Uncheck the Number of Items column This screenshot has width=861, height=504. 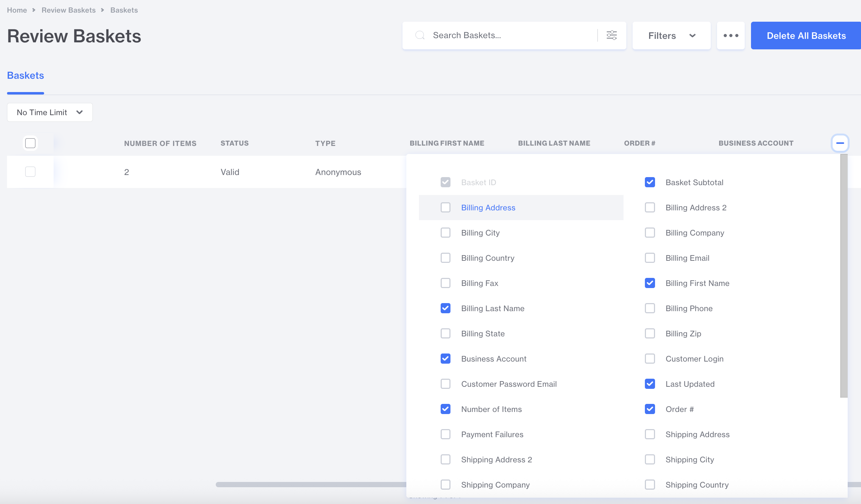click(446, 409)
